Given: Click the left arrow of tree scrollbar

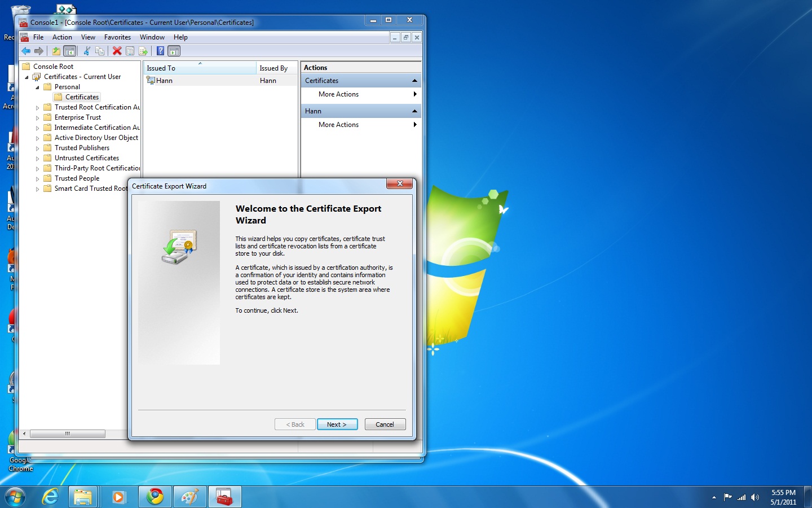Looking at the screenshot, I should click(24, 433).
